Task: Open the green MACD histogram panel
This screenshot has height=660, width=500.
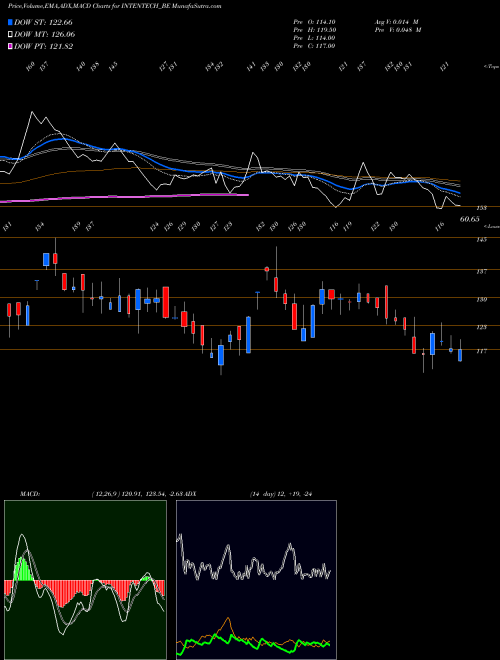Action: point(85,580)
